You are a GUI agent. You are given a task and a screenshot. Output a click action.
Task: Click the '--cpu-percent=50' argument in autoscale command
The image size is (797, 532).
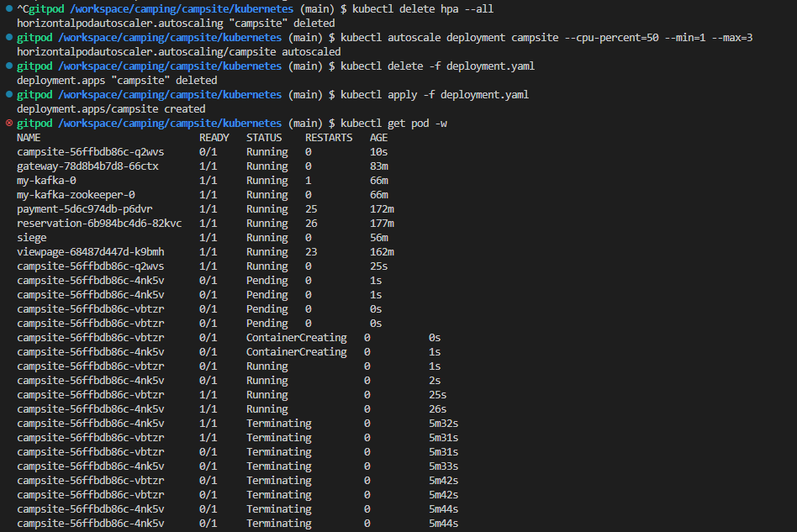point(611,38)
